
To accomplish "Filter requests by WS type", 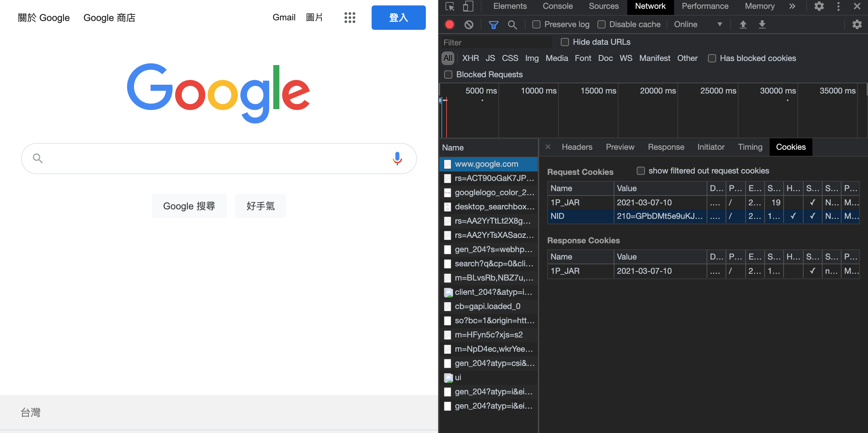I will tap(626, 58).
